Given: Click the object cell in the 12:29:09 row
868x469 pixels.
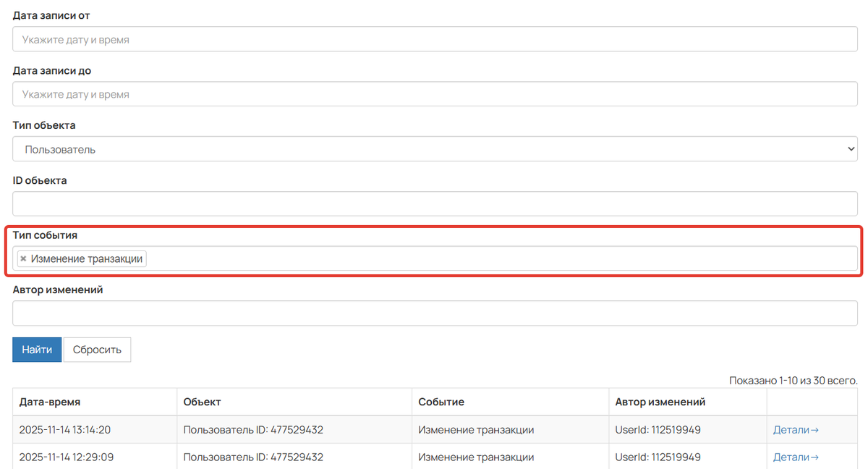Looking at the screenshot, I should pyautogui.click(x=253, y=457).
